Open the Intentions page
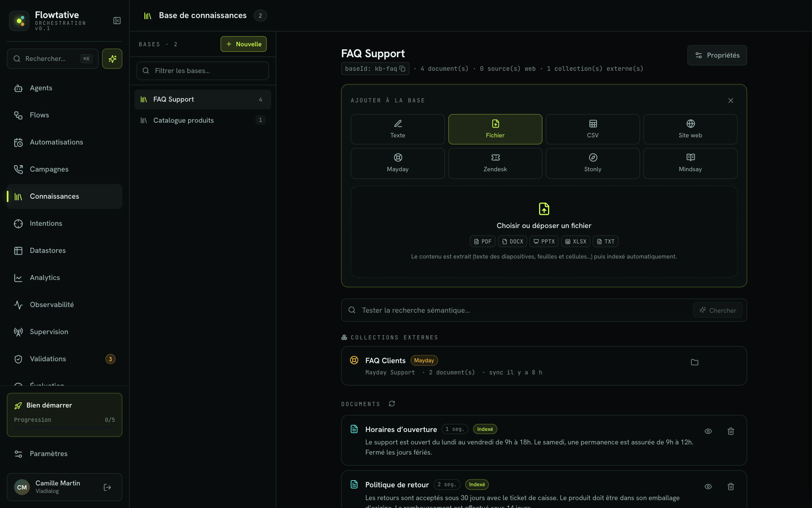 64,224
